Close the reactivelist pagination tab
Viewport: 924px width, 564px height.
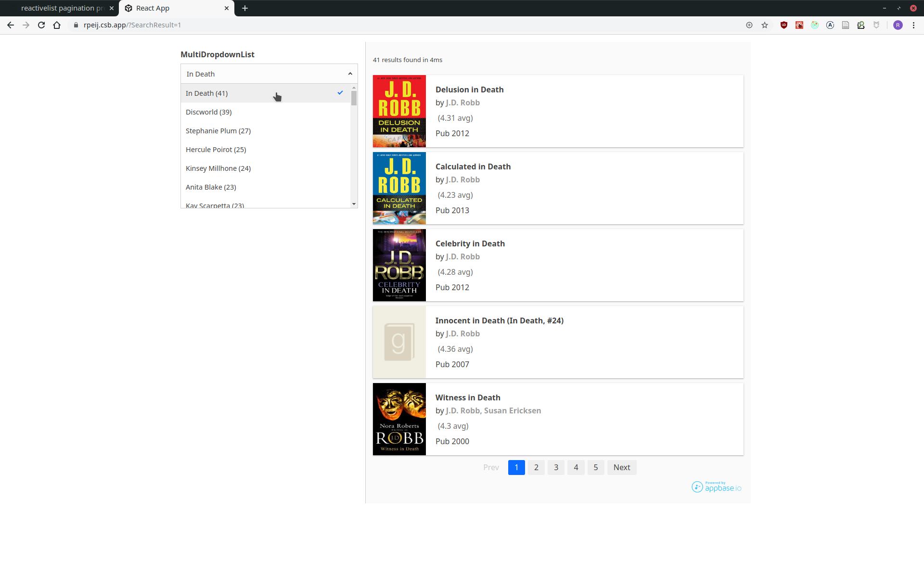pos(112,8)
